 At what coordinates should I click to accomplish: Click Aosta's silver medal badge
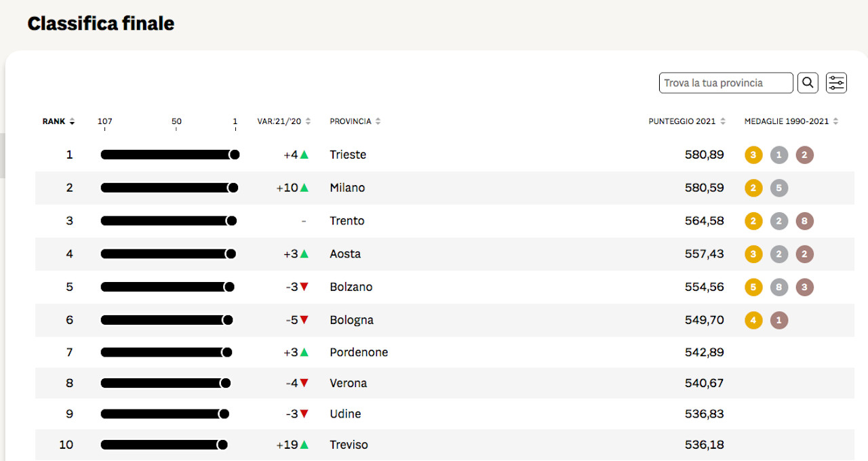(x=779, y=254)
